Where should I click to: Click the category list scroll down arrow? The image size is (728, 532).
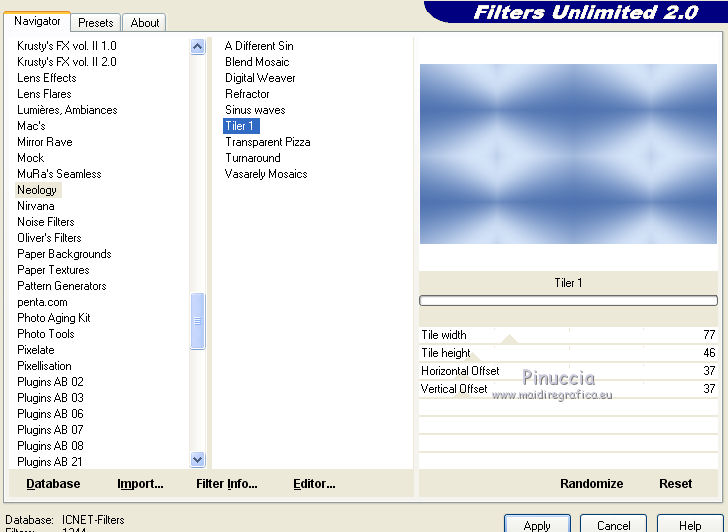coord(197,460)
